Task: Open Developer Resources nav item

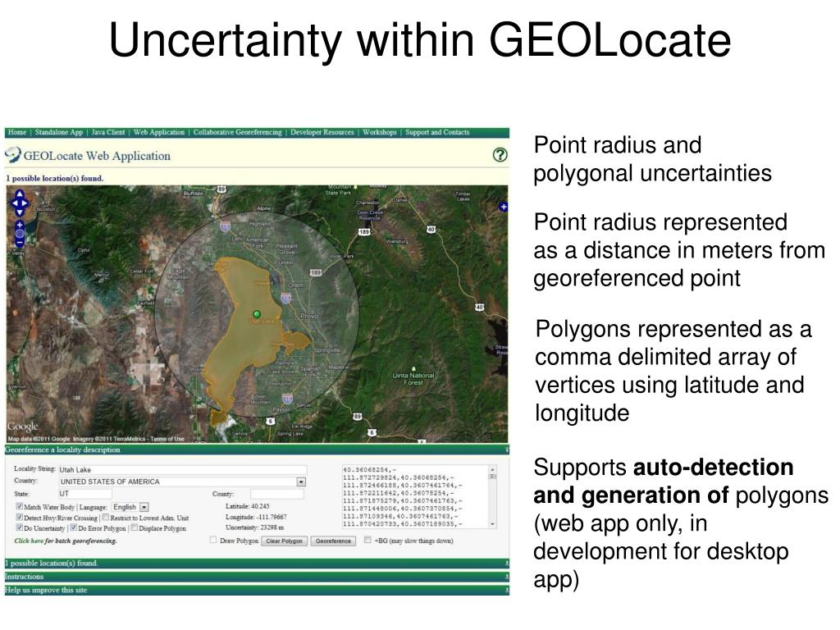Action: pos(322,132)
